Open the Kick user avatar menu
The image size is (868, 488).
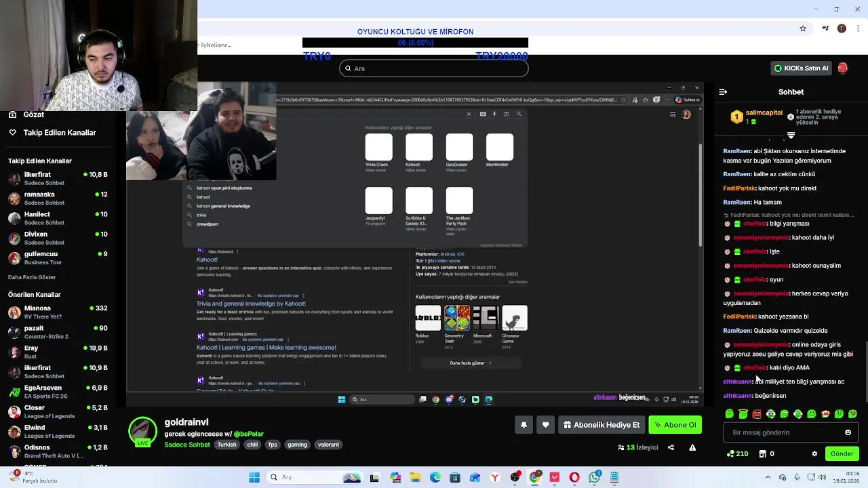tap(842, 68)
